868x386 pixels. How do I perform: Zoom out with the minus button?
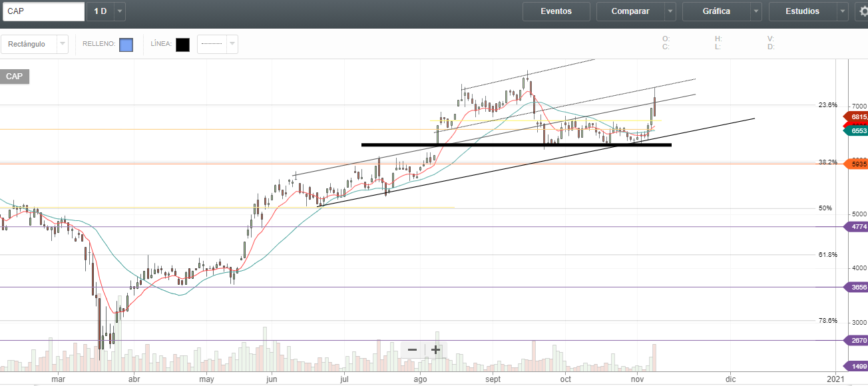pyautogui.click(x=413, y=350)
